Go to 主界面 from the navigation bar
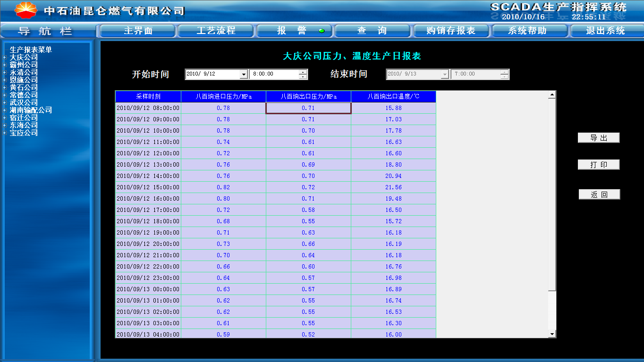Viewport: 644px width, 362px height. (138, 31)
